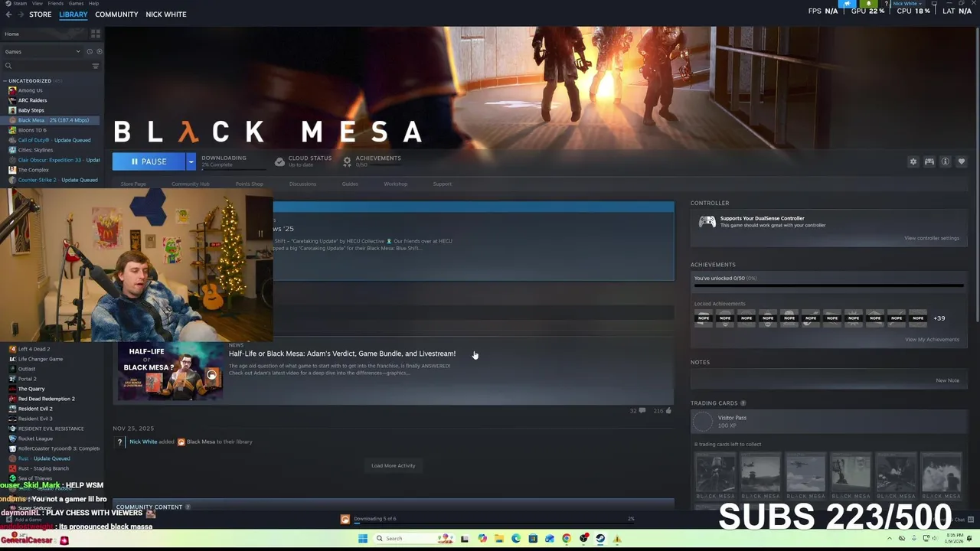Open the Library tab
980x551 pixels.
tap(73, 14)
